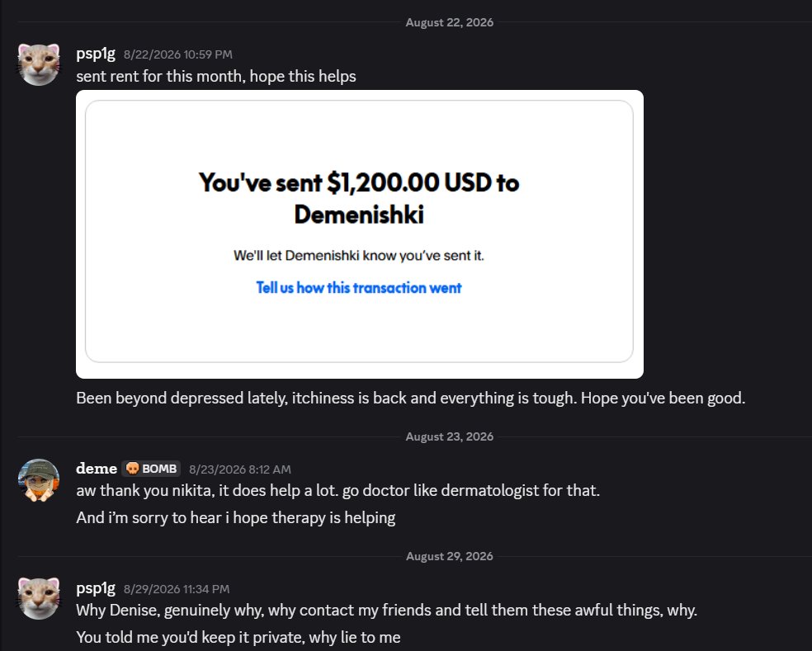This screenshot has height=651, width=812.
Task: Open the $1,200.00 payment screenshot attachment
Action: 360,234
